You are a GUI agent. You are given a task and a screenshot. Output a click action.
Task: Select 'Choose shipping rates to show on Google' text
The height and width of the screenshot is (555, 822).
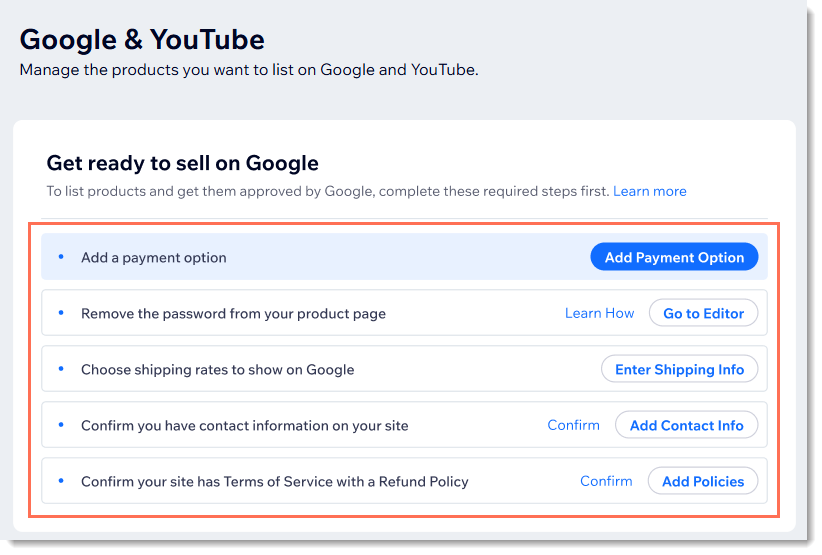point(218,369)
